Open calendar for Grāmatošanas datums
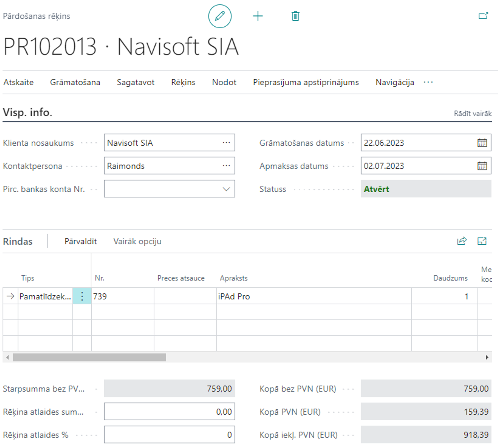This screenshot has height=448, width=498. pos(482,143)
